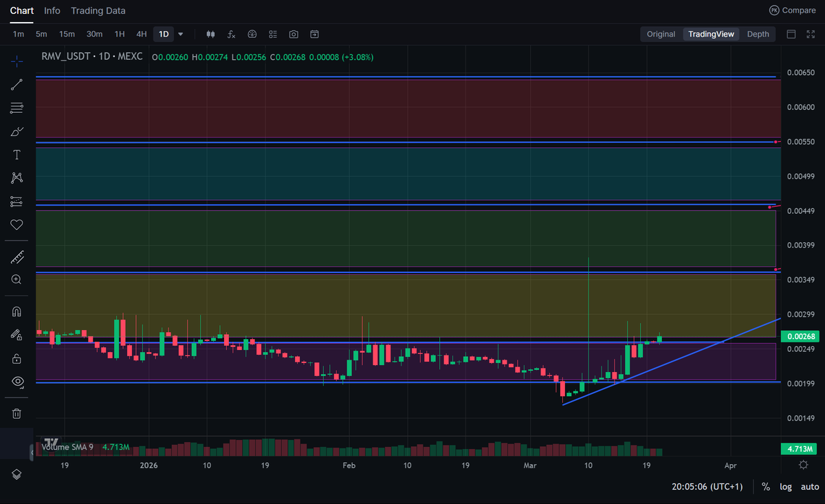Select the Trend Line drawing tool

[x=16, y=84]
